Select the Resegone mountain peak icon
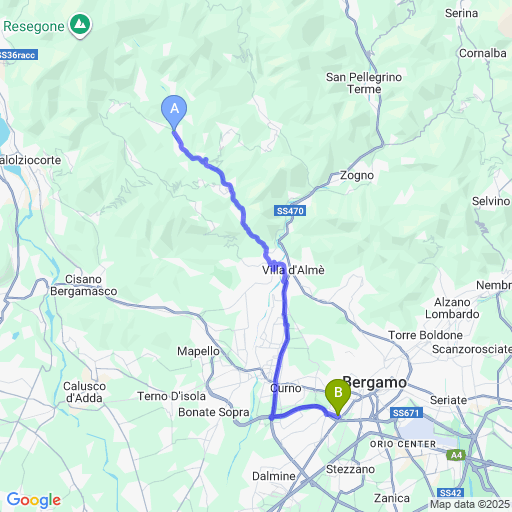Screen dimensions: 512x512 coord(80,25)
